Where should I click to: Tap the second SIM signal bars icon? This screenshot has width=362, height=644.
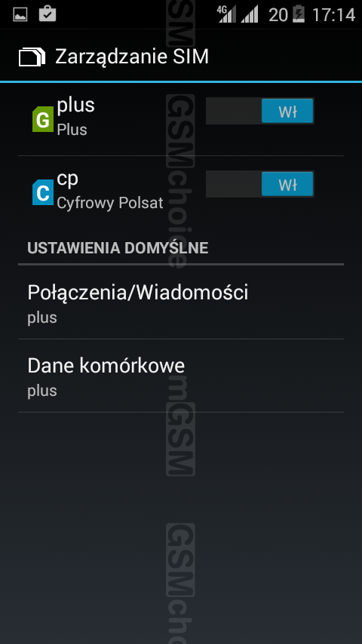(250, 14)
